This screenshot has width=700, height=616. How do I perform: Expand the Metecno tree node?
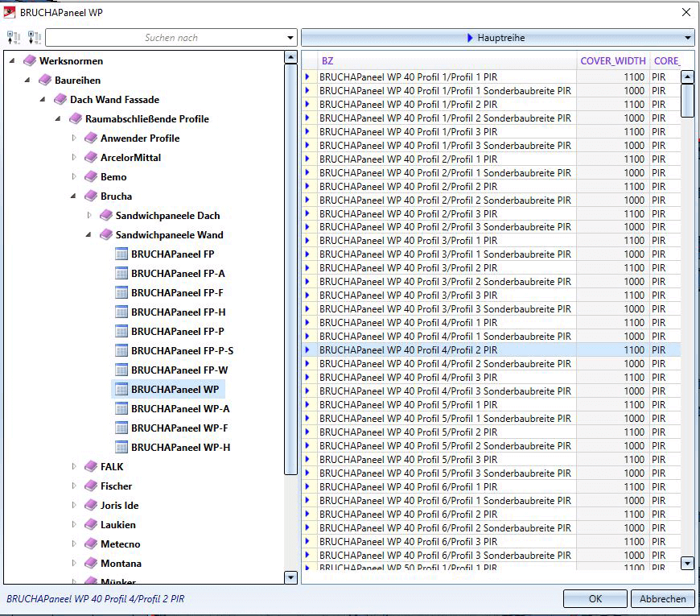point(74,544)
